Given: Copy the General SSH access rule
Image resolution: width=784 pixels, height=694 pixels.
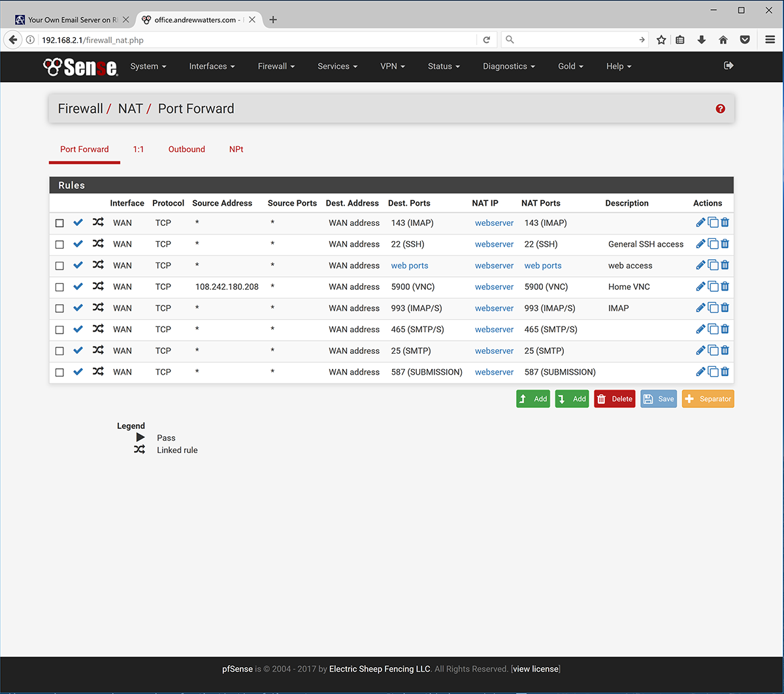Looking at the screenshot, I should click(713, 244).
